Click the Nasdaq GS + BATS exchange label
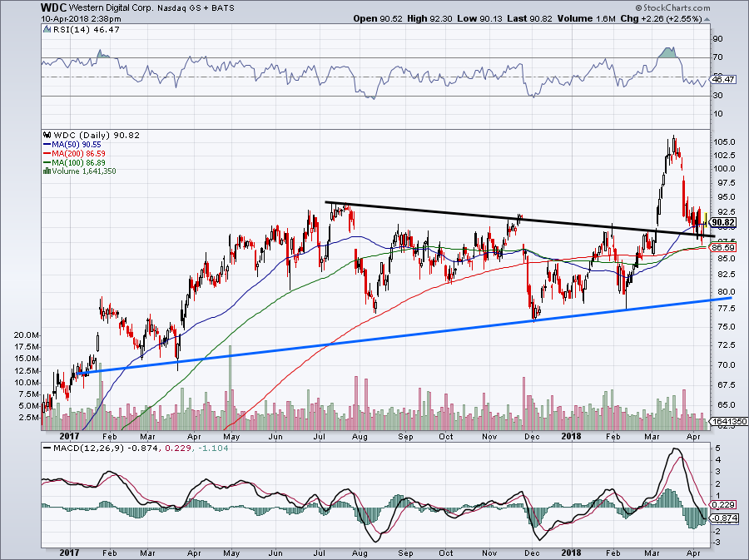The height and width of the screenshot is (560, 749). coord(196,8)
